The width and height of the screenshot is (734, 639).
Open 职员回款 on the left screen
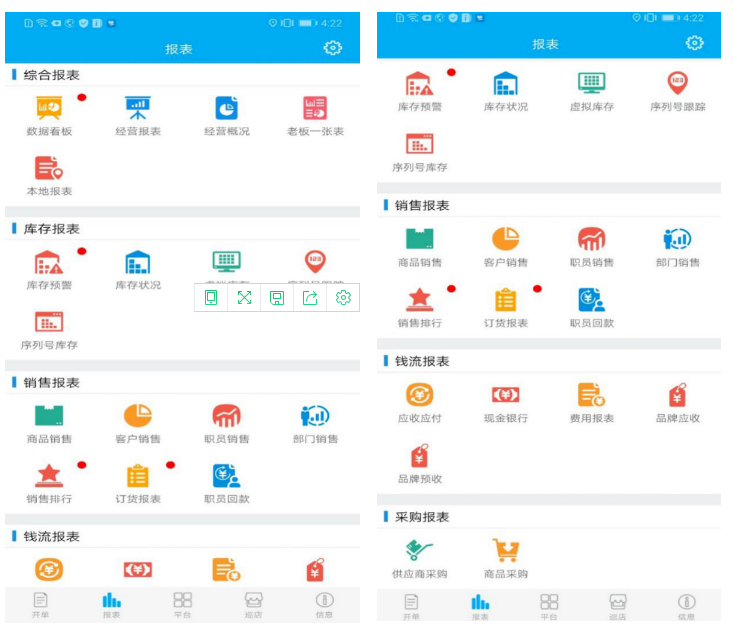[x=227, y=484]
